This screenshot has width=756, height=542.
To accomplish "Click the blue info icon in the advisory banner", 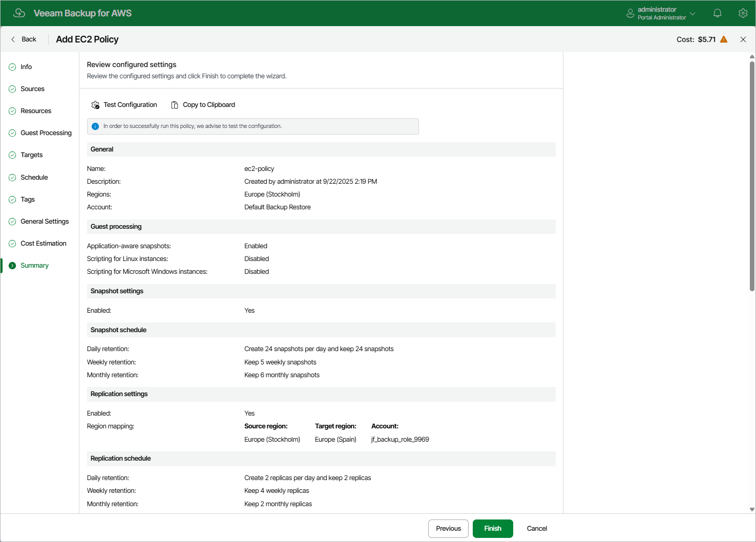I will pyautogui.click(x=95, y=126).
